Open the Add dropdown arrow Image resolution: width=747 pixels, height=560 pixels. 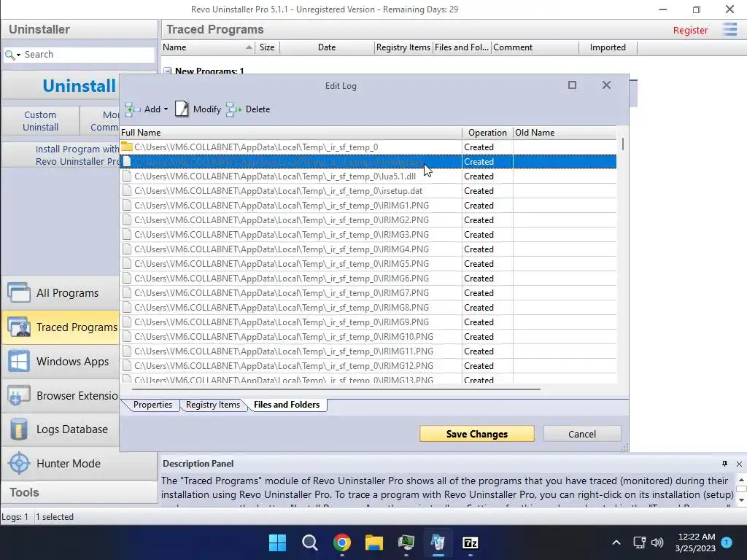pyautogui.click(x=166, y=109)
